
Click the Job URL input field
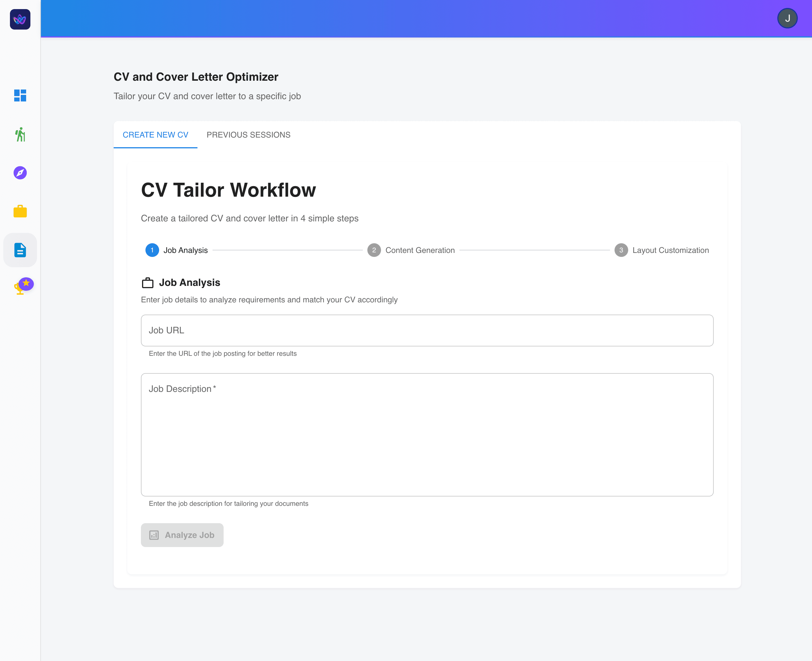point(426,330)
